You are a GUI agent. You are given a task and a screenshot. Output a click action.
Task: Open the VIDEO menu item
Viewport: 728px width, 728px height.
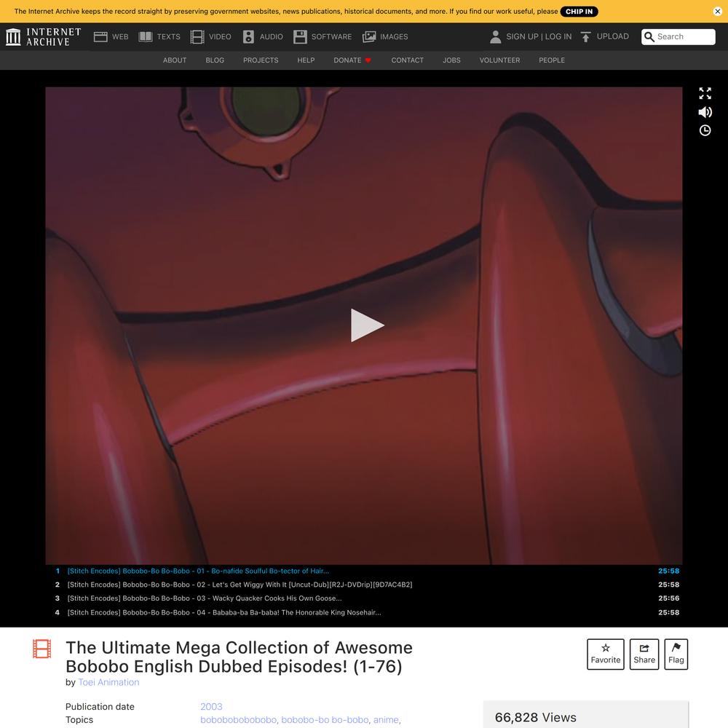(220, 36)
